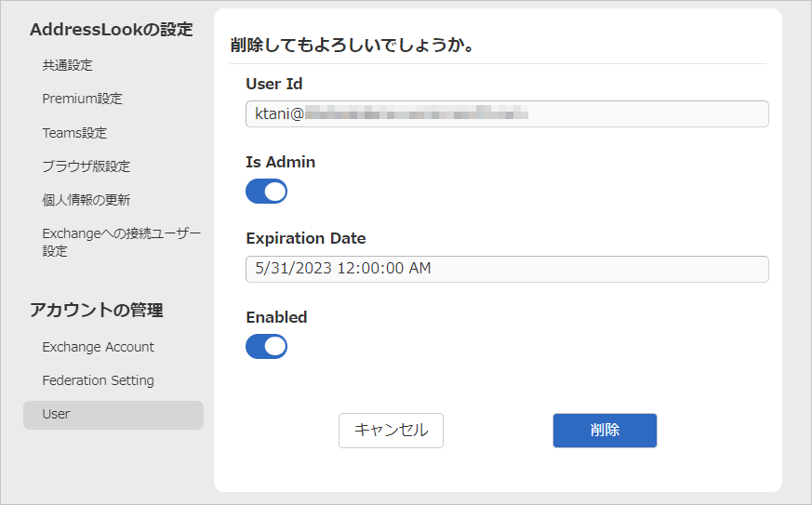Click the アカウントの管理 heading
The height and width of the screenshot is (505, 812).
pos(97,311)
